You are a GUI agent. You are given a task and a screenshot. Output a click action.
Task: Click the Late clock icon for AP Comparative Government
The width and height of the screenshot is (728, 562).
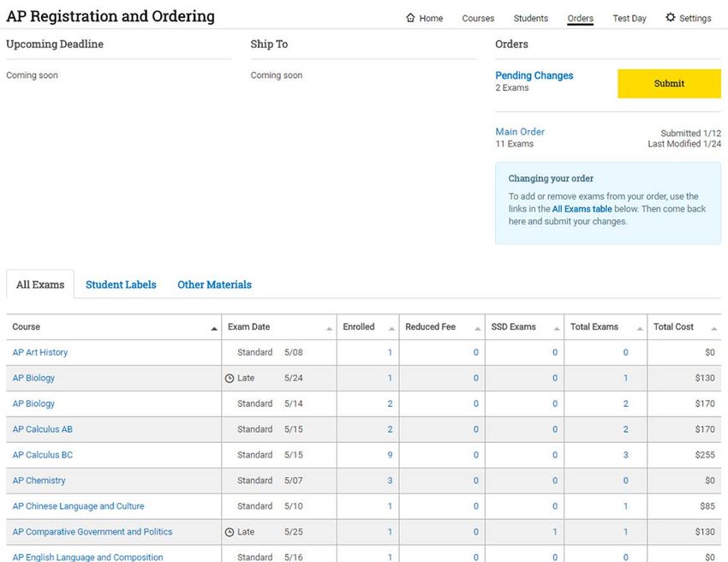click(230, 532)
